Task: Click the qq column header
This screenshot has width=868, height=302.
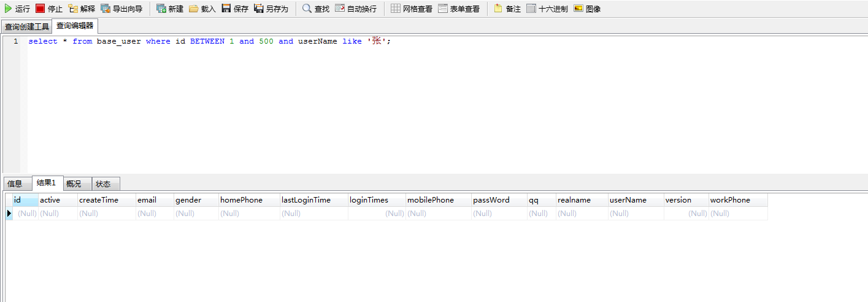Action: [542, 200]
